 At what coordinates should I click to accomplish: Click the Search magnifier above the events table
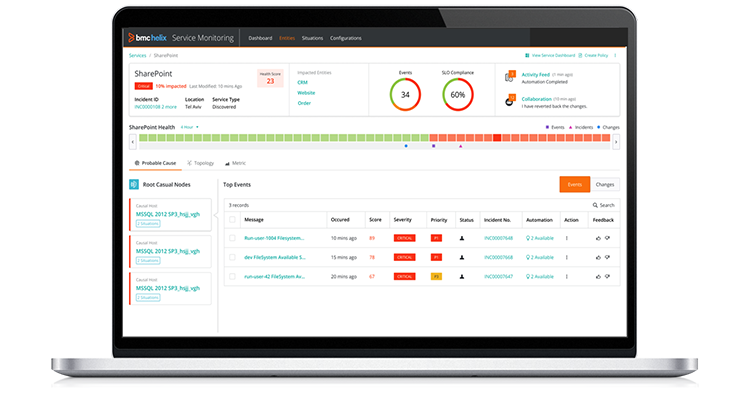(595, 205)
